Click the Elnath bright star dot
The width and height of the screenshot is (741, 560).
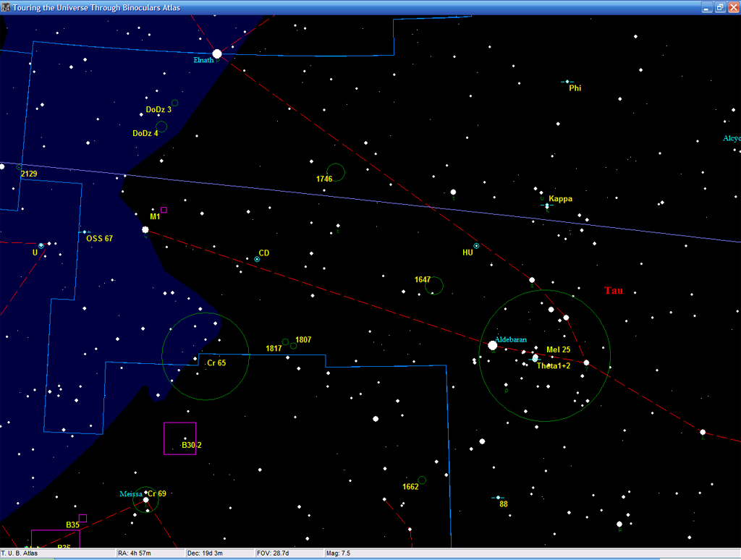click(x=217, y=54)
